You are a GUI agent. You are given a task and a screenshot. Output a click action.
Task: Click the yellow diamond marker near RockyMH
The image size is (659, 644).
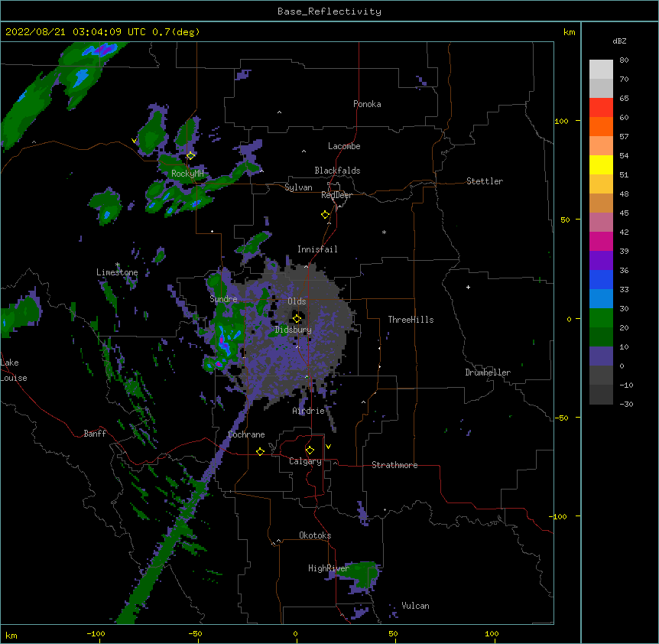(191, 155)
